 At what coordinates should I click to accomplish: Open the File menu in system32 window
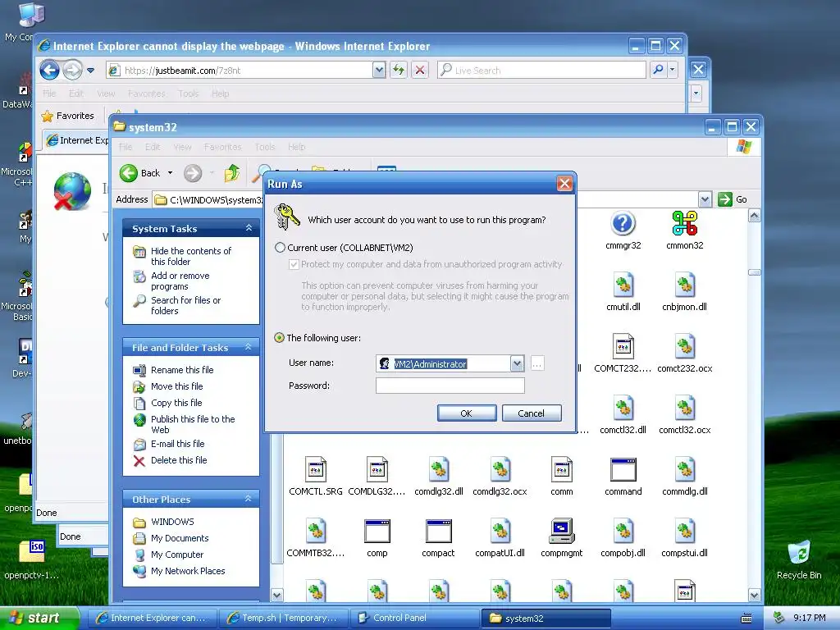[126, 147]
